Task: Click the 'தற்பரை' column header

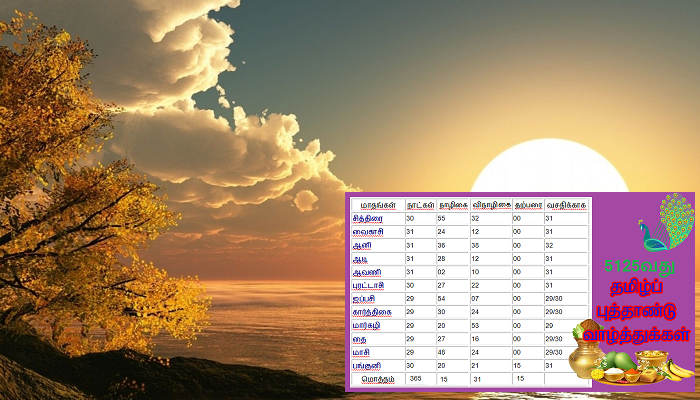Action: click(x=528, y=205)
